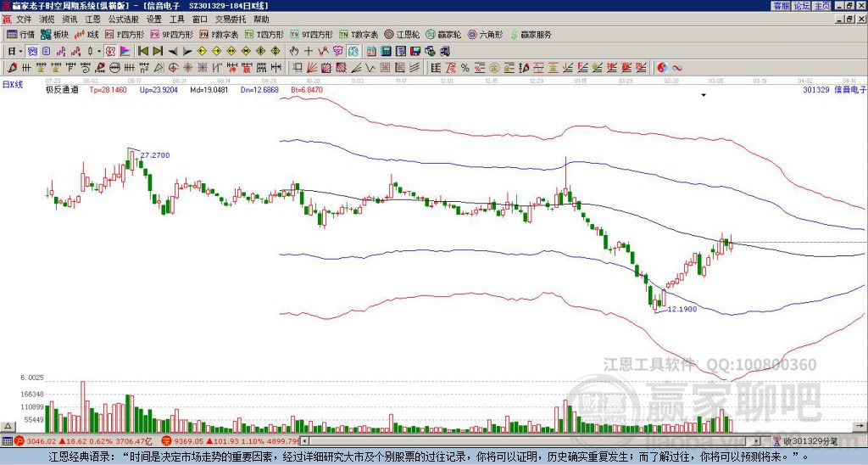Open the T数字表 tool
Image resolution: width=868 pixels, height=465 pixels.
359,34
